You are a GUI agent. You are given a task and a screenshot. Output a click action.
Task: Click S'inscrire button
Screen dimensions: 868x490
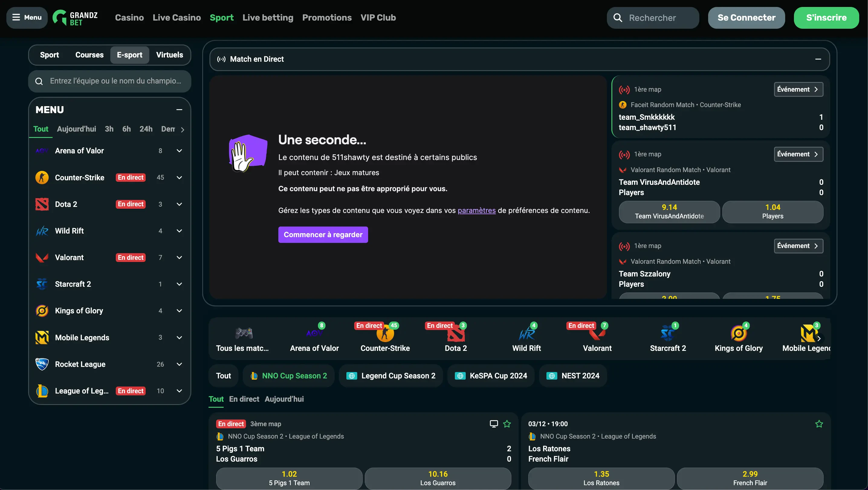[826, 18]
